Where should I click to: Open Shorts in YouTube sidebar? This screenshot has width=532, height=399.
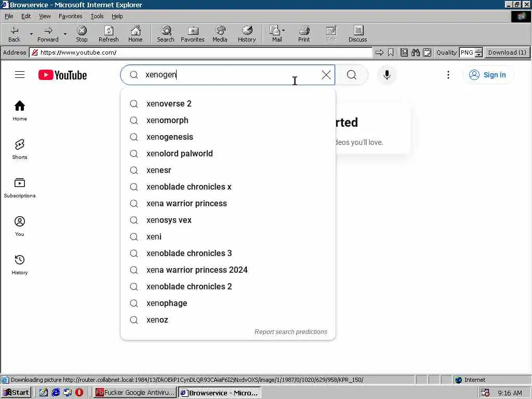click(x=20, y=149)
